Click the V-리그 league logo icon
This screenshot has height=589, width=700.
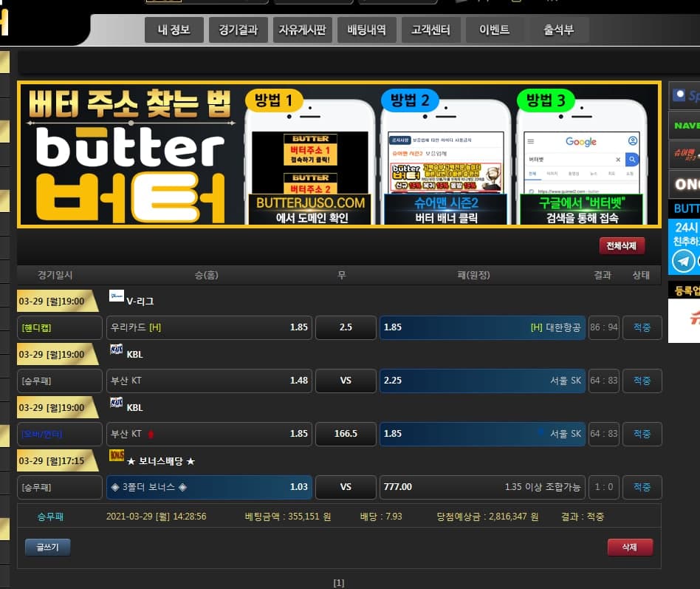[116, 296]
